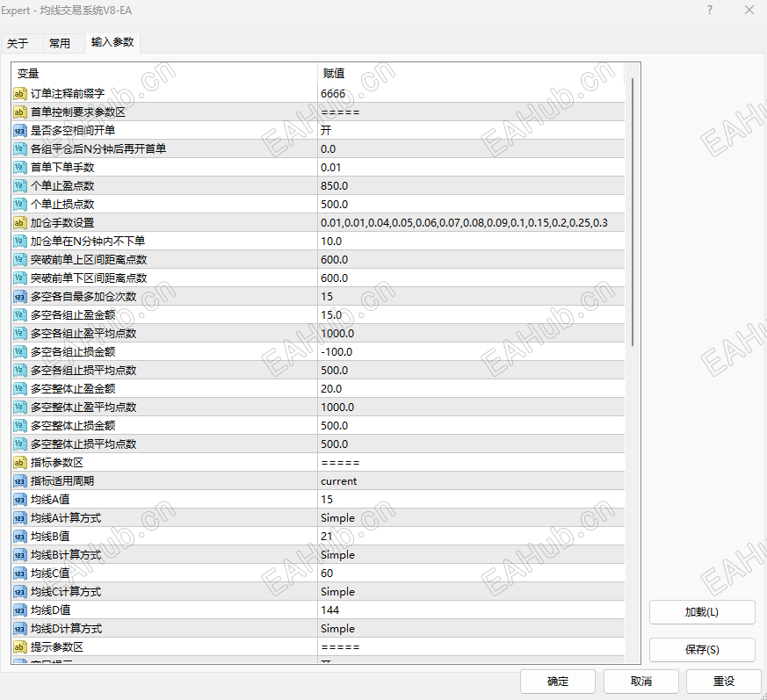The height and width of the screenshot is (700, 767).
Task: Click the double icon beside 加仓单在N分钟内不下单
Action: click(x=19, y=242)
